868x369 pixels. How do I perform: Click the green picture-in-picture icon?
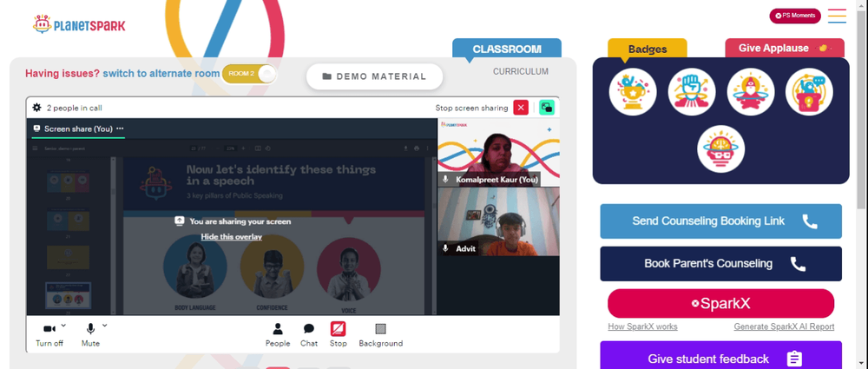pos(547,108)
